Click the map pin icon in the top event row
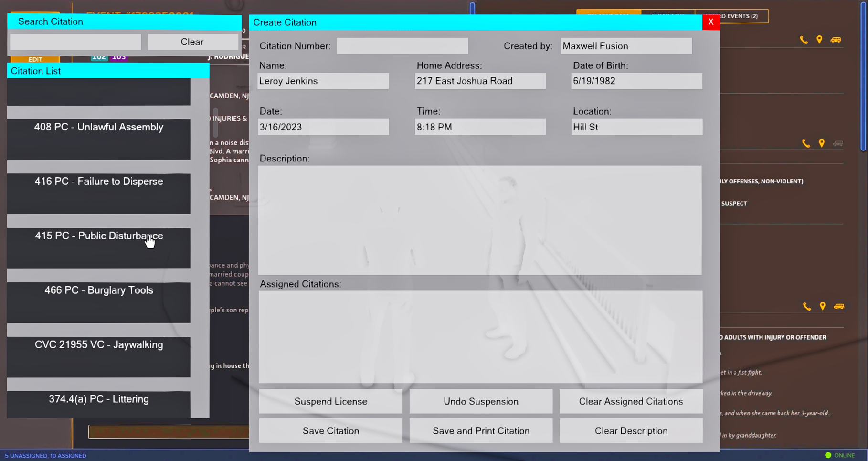 [819, 40]
